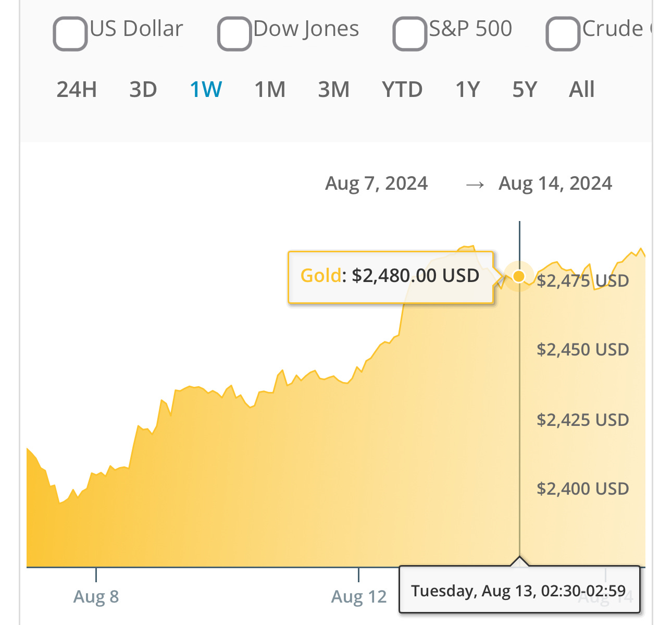Screen dimensions: 672x625
Task: Show the 5Y price chart
Action: click(524, 90)
